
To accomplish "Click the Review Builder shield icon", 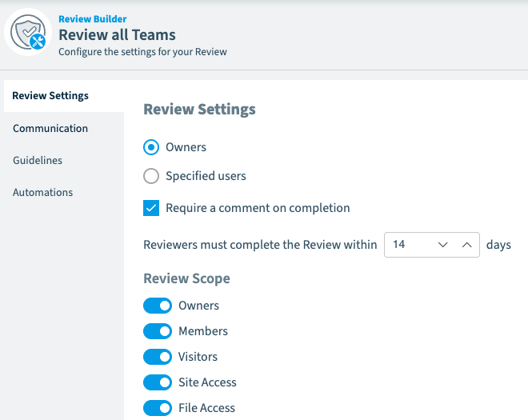I will pos(28,32).
